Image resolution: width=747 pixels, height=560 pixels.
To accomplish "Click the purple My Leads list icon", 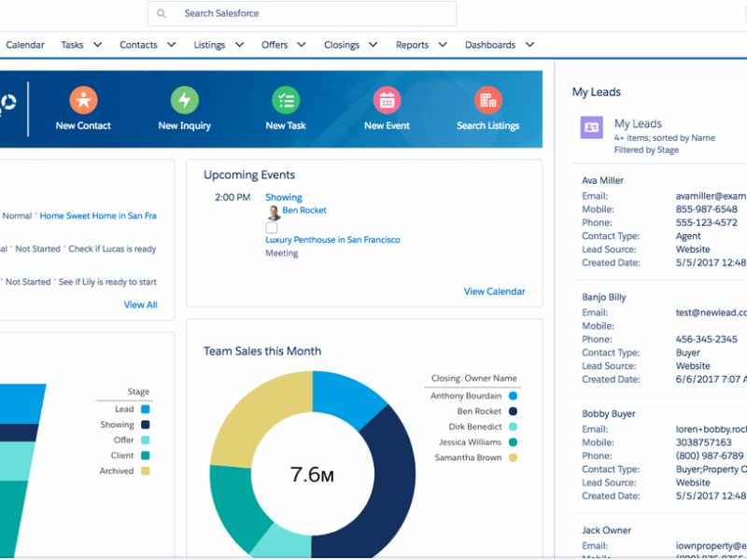I will 591,127.
